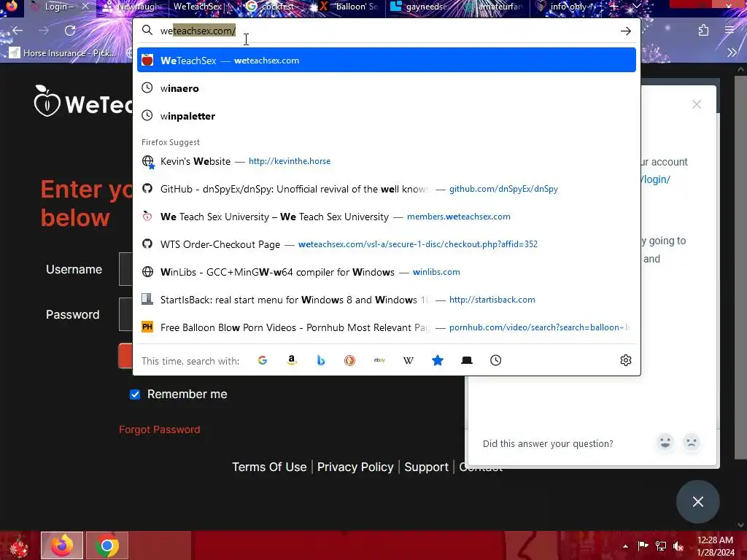Click the address bar text field

tap(386, 31)
